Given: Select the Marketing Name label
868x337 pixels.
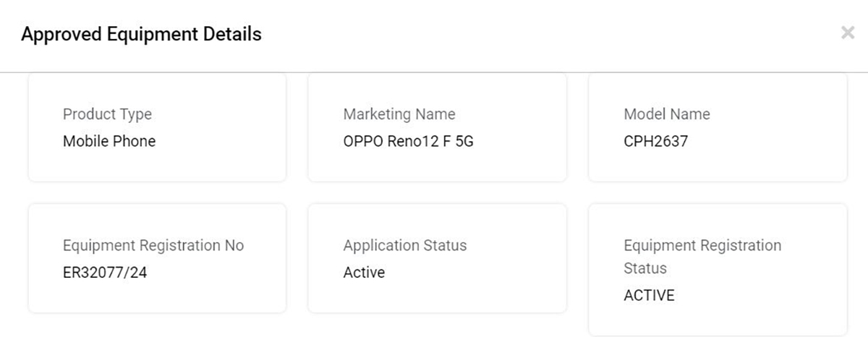Looking at the screenshot, I should (x=399, y=114).
